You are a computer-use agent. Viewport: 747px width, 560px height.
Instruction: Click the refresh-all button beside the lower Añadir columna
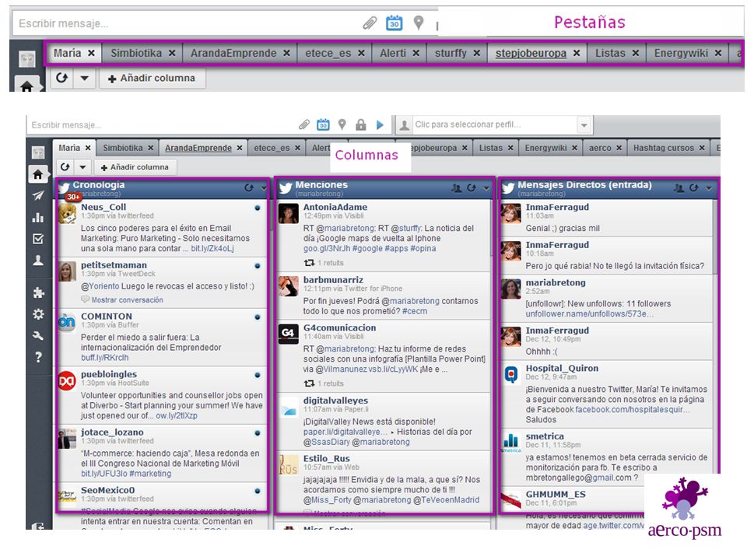(x=65, y=167)
